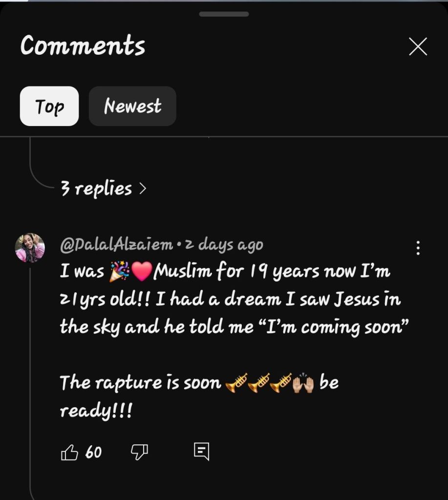Like the comment with thumbs up
Screen dimensions: 448x500
(x=69, y=453)
